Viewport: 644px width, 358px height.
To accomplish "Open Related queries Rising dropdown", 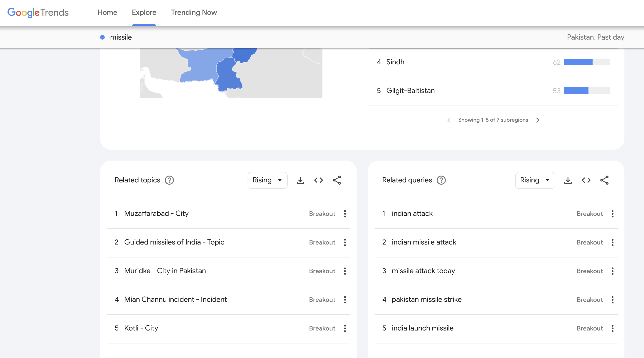I will pyautogui.click(x=535, y=180).
